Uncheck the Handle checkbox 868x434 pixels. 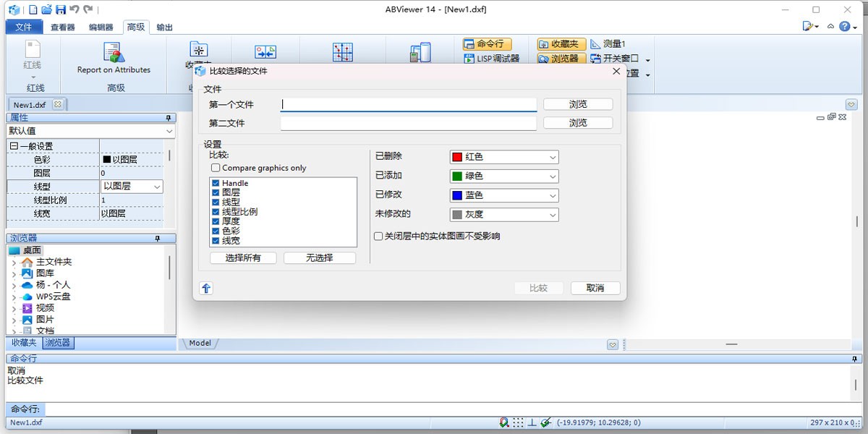click(216, 184)
